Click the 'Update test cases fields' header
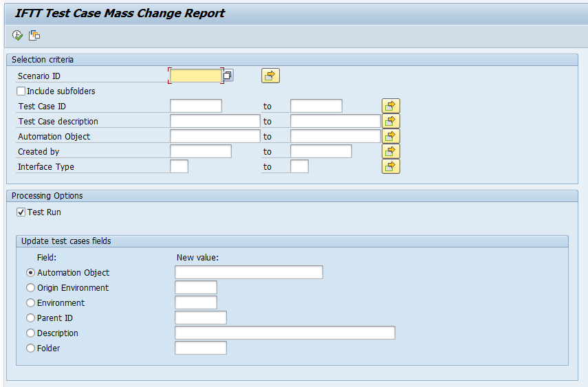Screen dimensions: 588x387 pyautogui.click(x=66, y=241)
